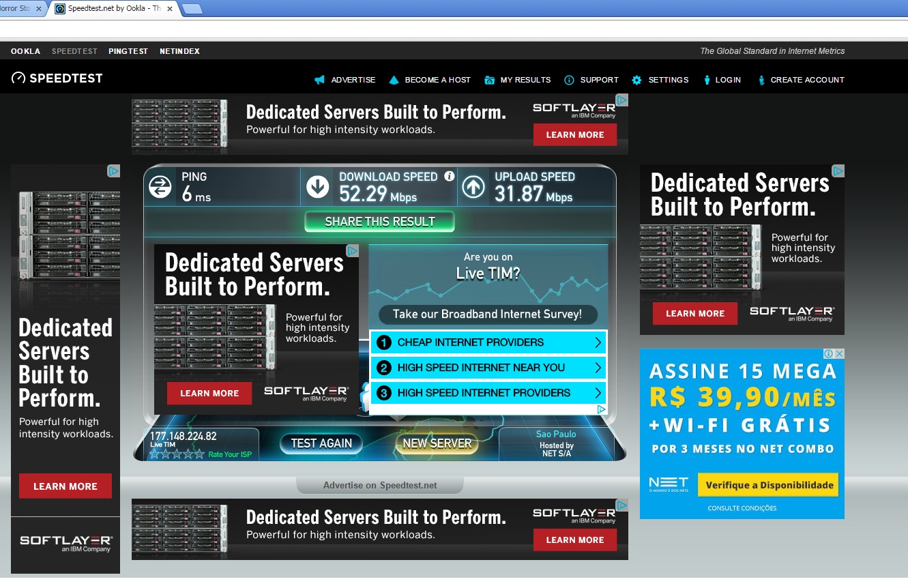Click Learn More on top banner ad

coord(575,135)
